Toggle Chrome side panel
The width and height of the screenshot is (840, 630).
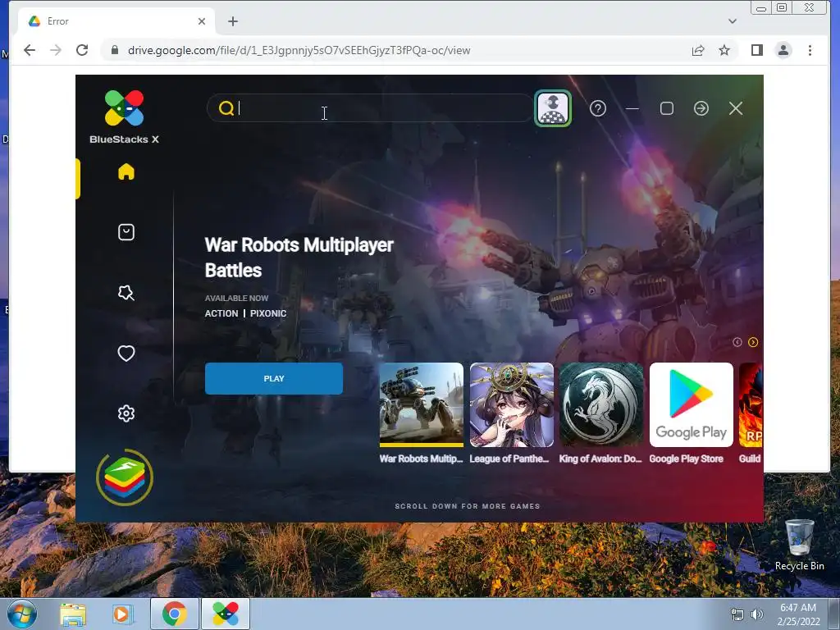click(757, 50)
